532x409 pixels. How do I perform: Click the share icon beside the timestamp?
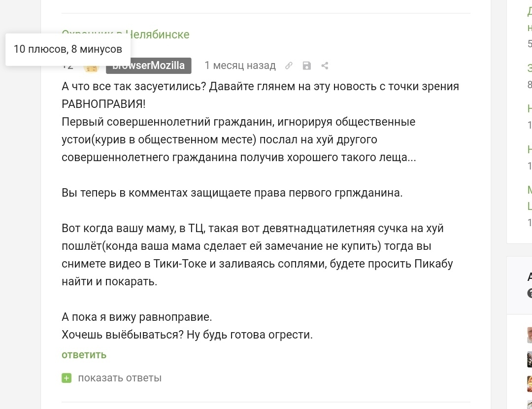325,66
